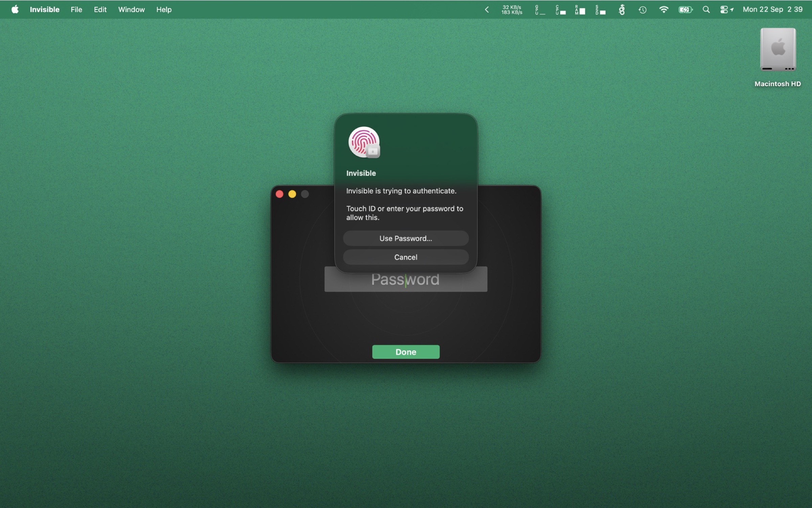Screen dimensions: 812x508
Task: Open the RAM monitor menu bar icon
Action: click(x=580, y=10)
